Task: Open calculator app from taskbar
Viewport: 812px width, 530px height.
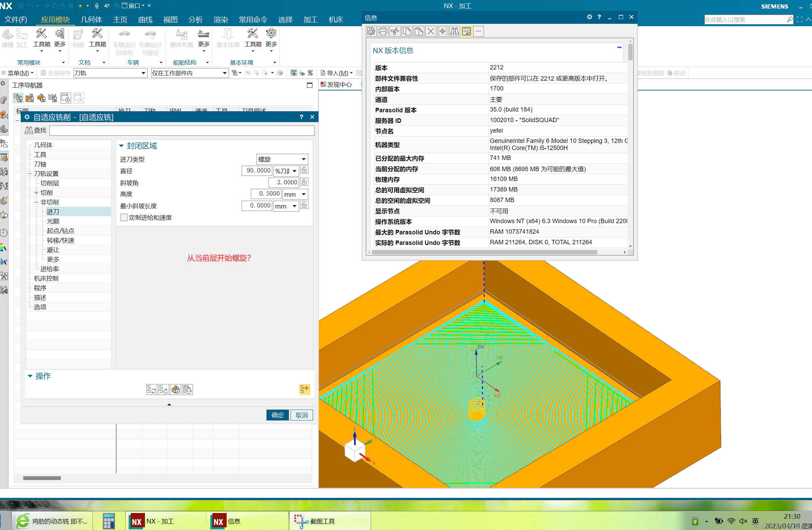Action: [x=109, y=521]
